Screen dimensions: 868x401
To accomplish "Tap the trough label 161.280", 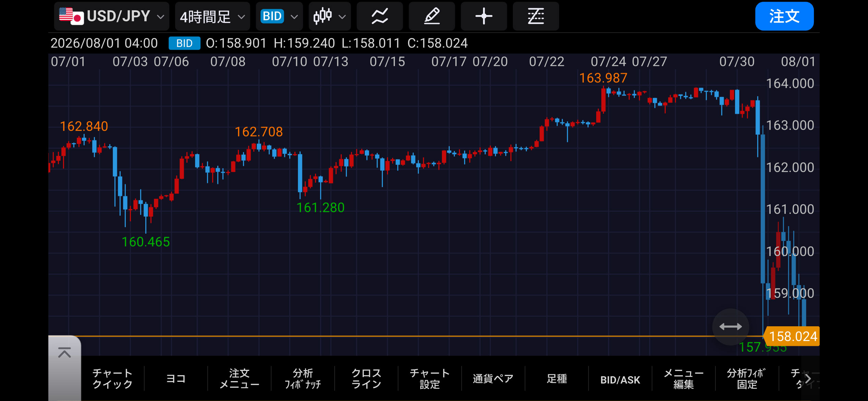I will [320, 207].
